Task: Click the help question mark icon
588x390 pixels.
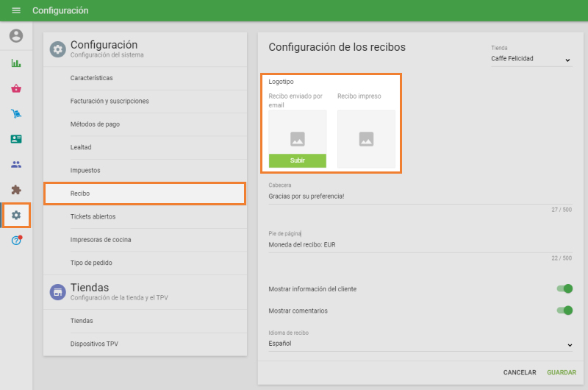Action: pos(16,241)
